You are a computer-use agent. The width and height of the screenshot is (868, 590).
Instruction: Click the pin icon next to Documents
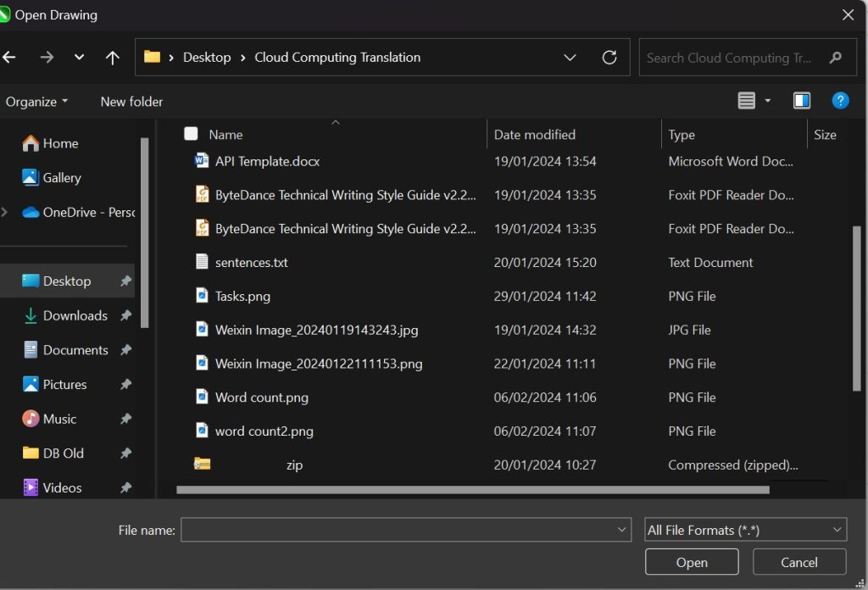coord(125,350)
